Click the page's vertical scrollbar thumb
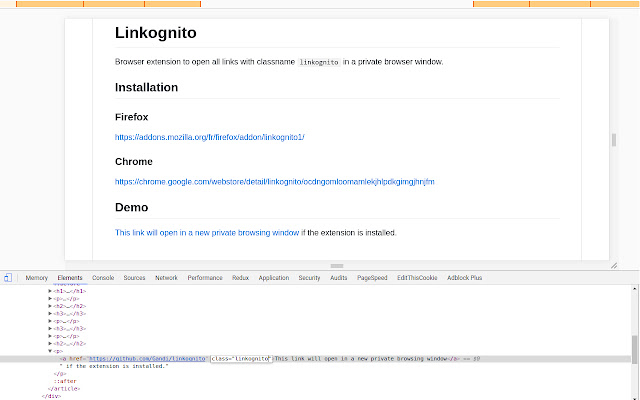The image size is (640, 400). pyautogui.click(x=613, y=140)
